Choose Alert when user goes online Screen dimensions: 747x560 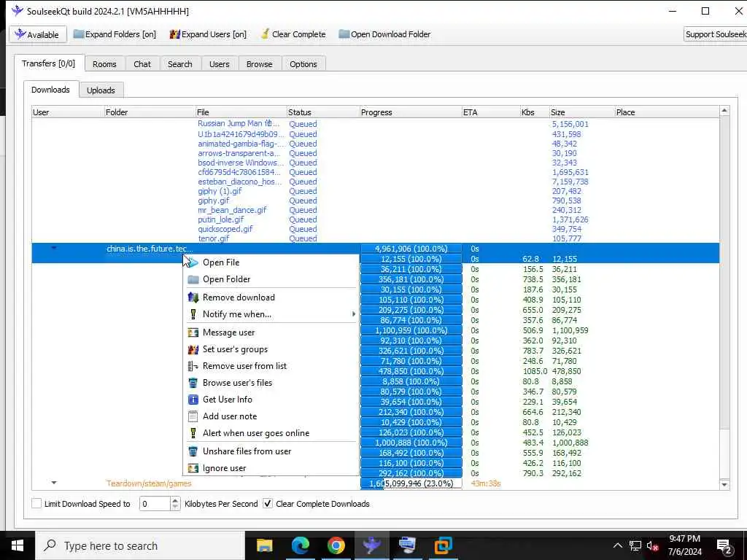(x=271, y=433)
